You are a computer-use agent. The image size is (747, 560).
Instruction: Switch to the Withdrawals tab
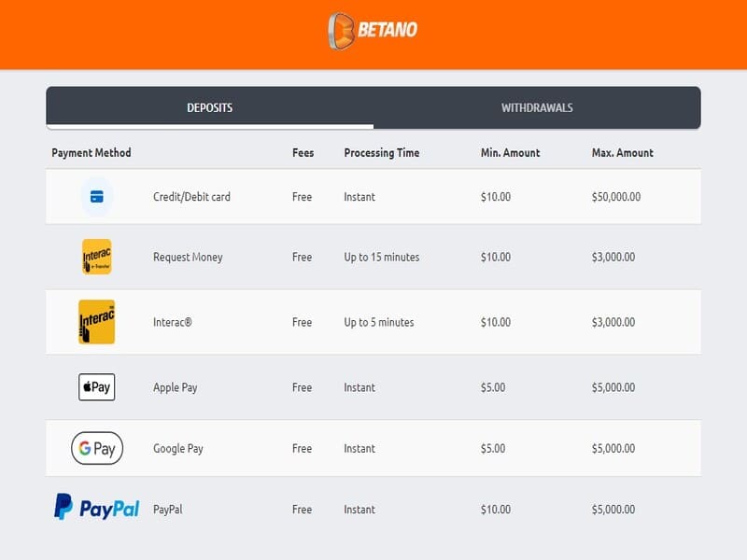tap(537, 107)
